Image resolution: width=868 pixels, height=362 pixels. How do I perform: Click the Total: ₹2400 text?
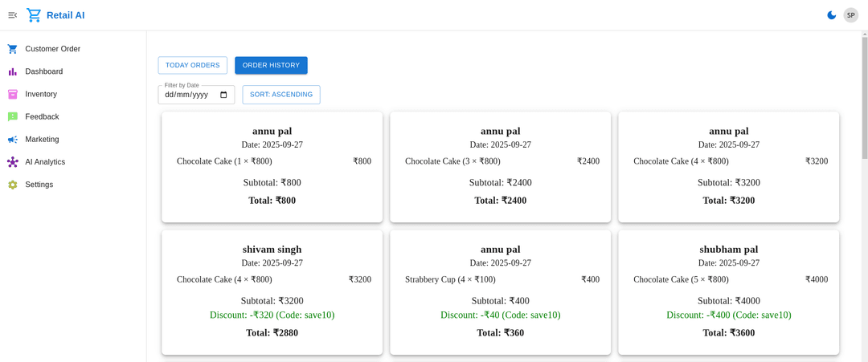[x=501, y=201]
